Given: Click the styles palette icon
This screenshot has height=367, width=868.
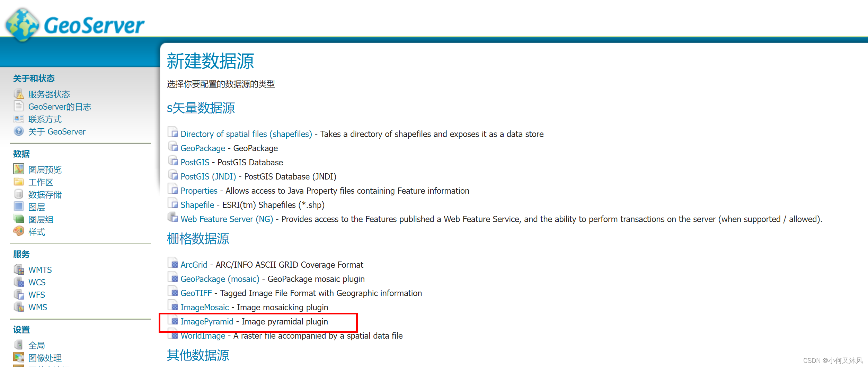Looking at the screenshot, I should pyautogui.click(x=19, y=231).
